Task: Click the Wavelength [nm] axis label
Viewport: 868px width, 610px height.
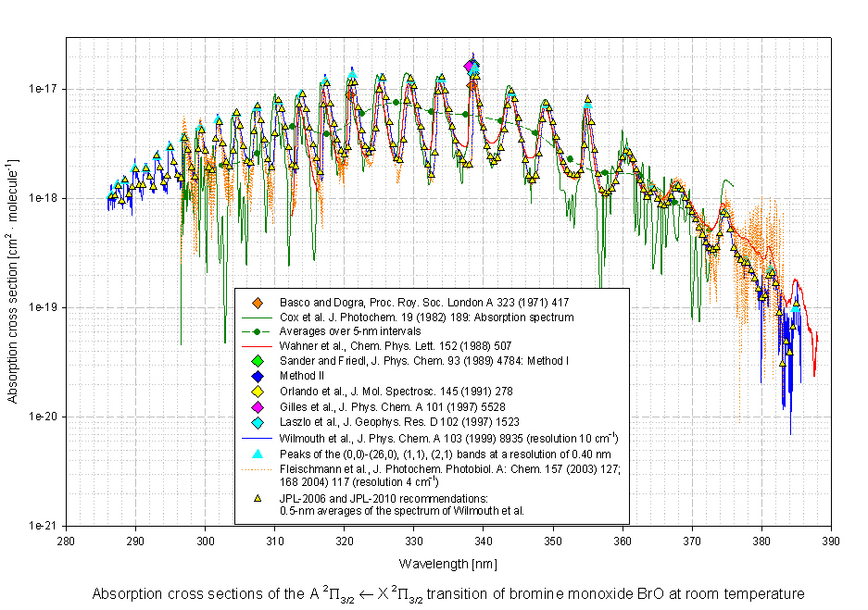Action: pos(447,563)
